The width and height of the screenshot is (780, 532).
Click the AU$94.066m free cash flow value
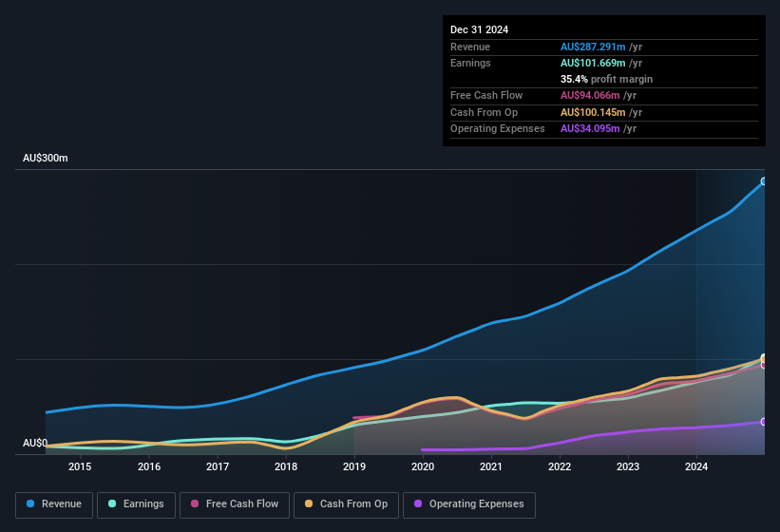click(x=590, y=95)
